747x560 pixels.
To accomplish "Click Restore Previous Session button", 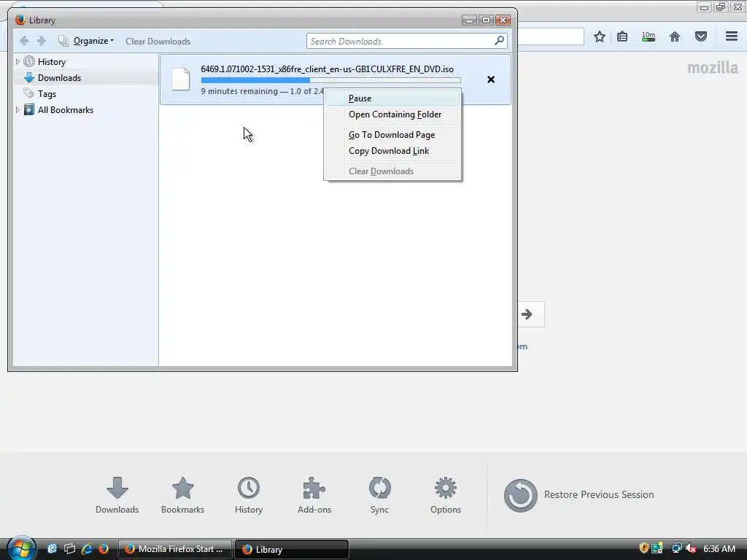I will [578, 495].
